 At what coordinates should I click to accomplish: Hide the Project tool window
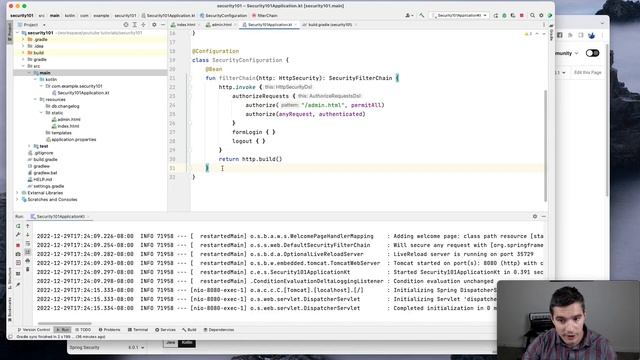162,24
